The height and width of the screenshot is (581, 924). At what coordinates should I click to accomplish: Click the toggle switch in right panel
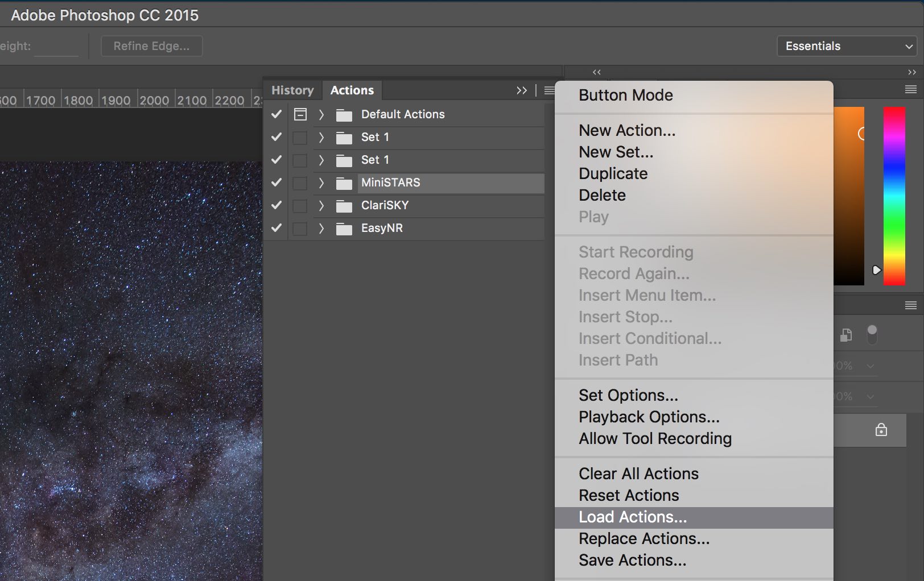coord(872,334)
